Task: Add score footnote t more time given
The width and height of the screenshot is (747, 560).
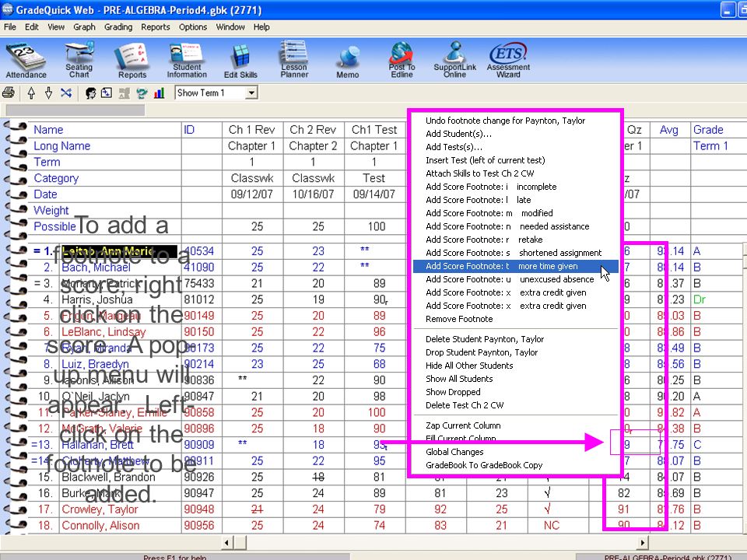Action: (515, 266)
